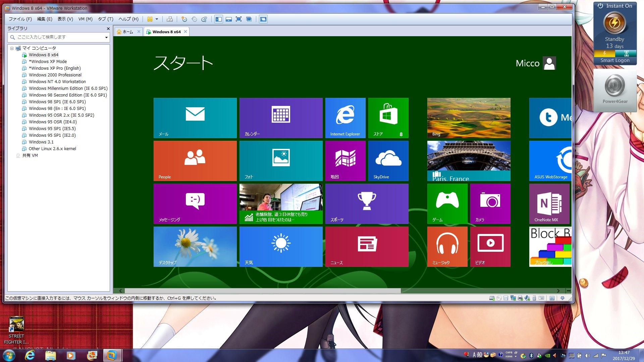Screen dimensions: 644x362
Task: Click the VM horizontal scrollbar thumb
Action: coord(263,291)
